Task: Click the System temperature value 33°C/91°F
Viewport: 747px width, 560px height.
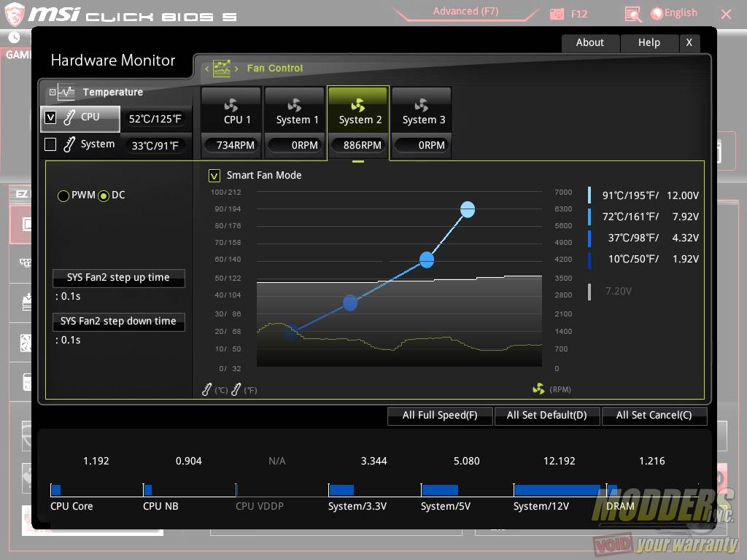Action: [155, 146]
